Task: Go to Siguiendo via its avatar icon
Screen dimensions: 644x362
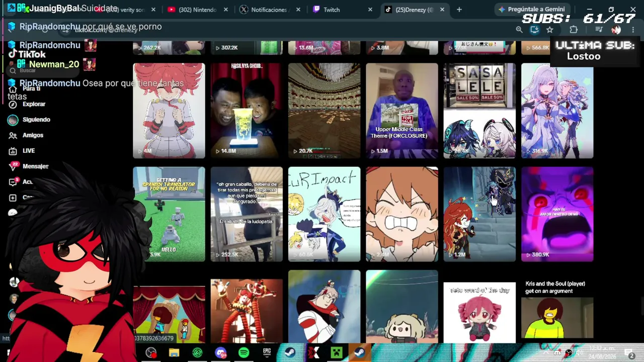Action: coord(13,120)
